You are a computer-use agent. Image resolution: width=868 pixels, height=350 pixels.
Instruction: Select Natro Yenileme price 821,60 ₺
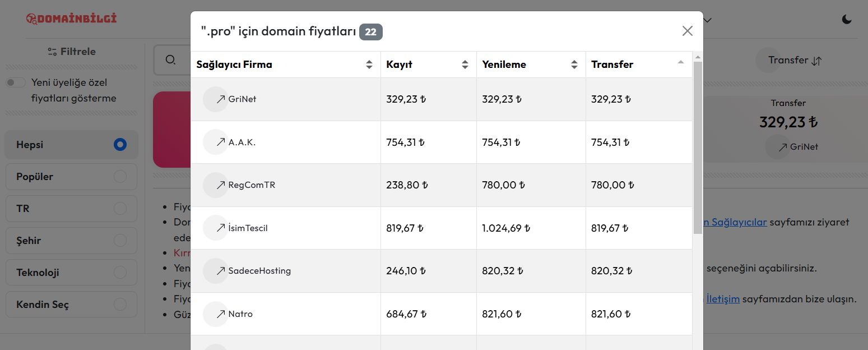pyautogui.click(x=502, y=314)
